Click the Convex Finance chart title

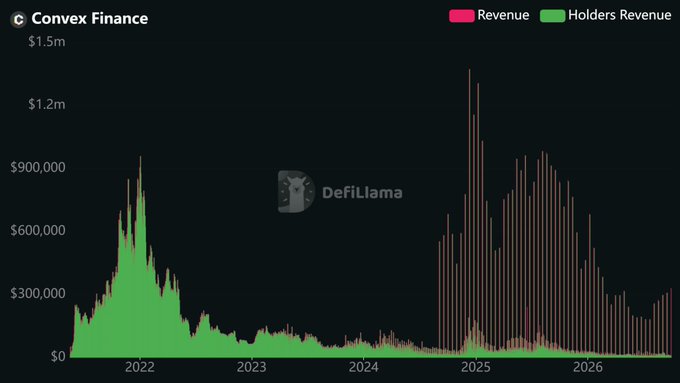[90, 19]
